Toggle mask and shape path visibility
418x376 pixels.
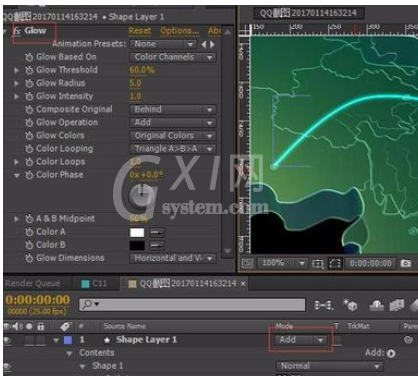[x=335, y=264]
